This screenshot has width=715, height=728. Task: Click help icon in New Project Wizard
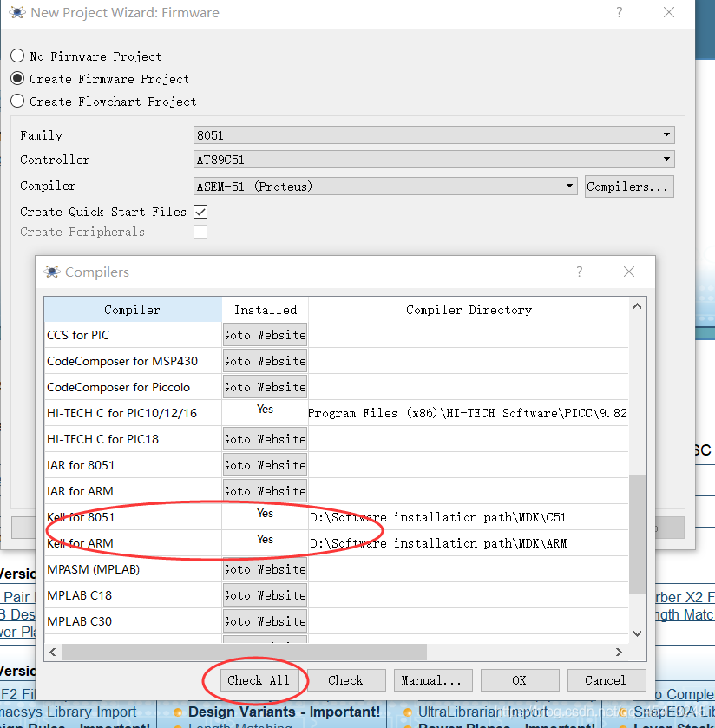pyautogui.click(x=619, y=12)
